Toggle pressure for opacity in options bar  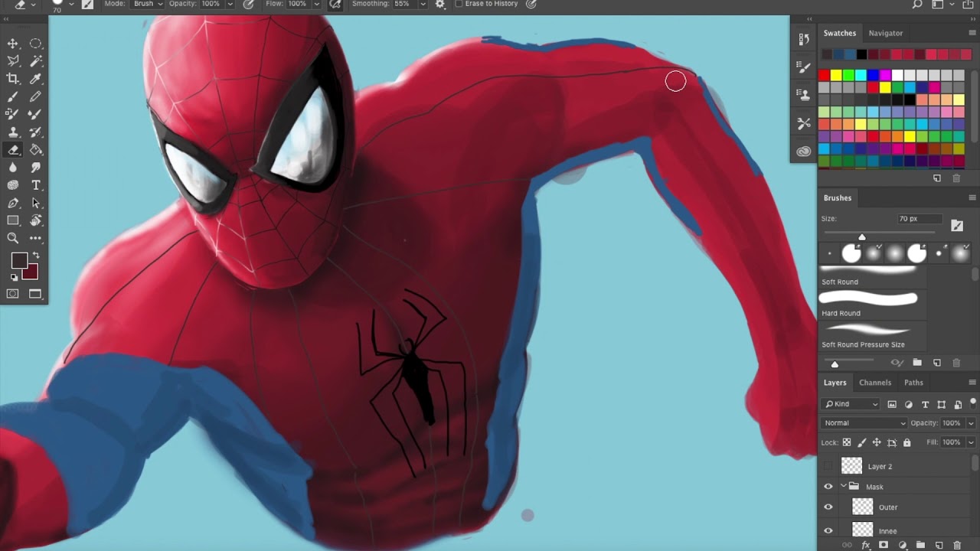248,4
